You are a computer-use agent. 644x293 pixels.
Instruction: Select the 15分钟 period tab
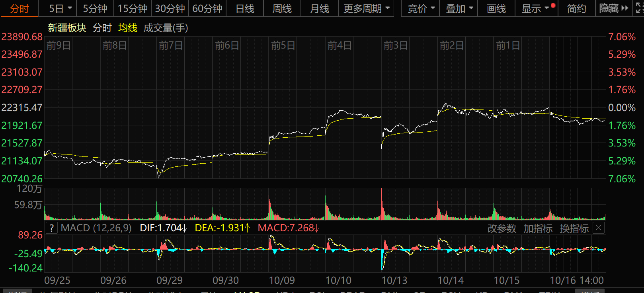(x=133, y=8)
